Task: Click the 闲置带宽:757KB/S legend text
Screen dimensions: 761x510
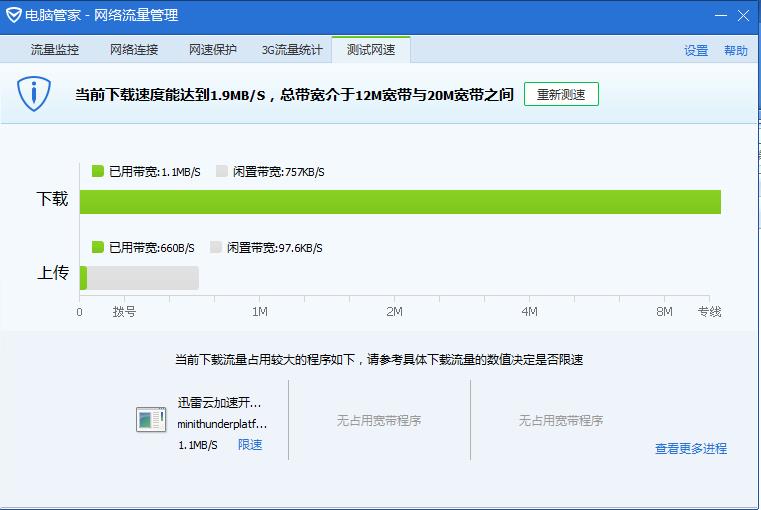Action: point(279,172)
